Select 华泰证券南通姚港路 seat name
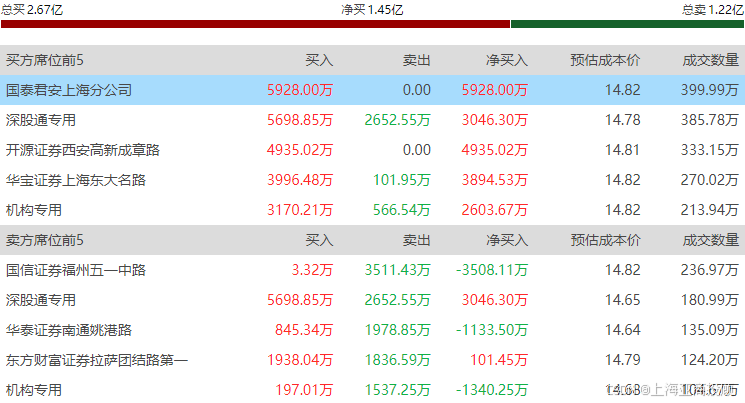 [x=69, y=330]
